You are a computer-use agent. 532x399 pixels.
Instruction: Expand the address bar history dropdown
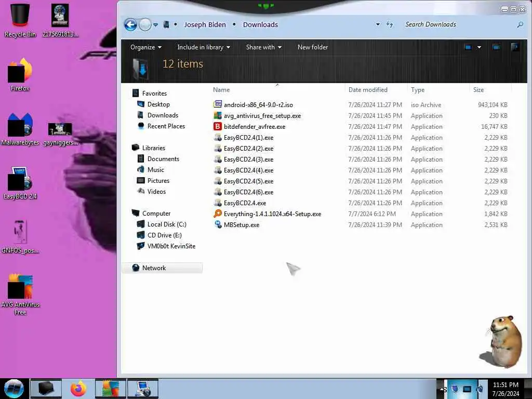tap(378, 24)
